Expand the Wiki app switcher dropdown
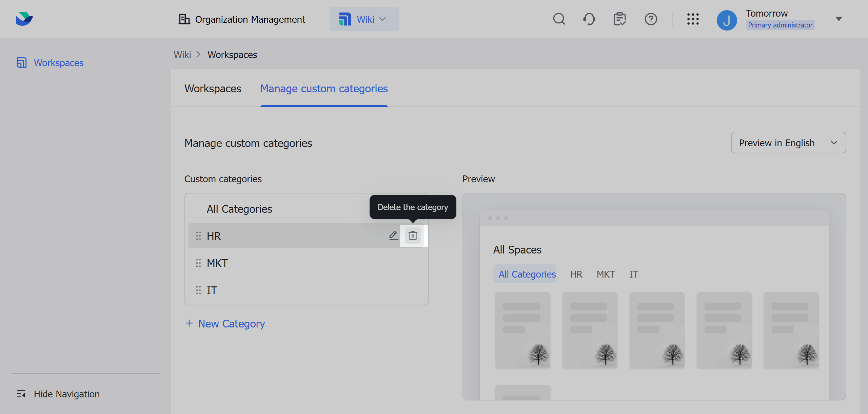Screen dimensions: 868x414 (x=364, y=19)
